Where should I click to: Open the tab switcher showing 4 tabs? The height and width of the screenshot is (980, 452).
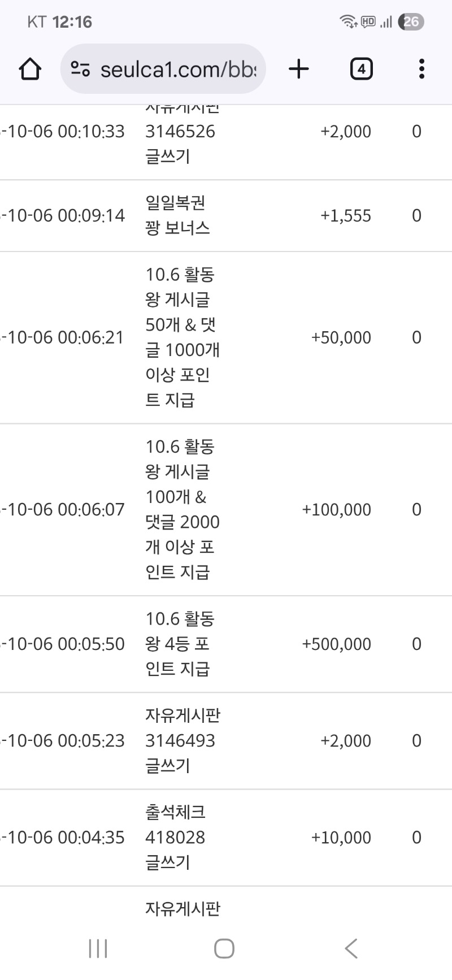[361, 69]
